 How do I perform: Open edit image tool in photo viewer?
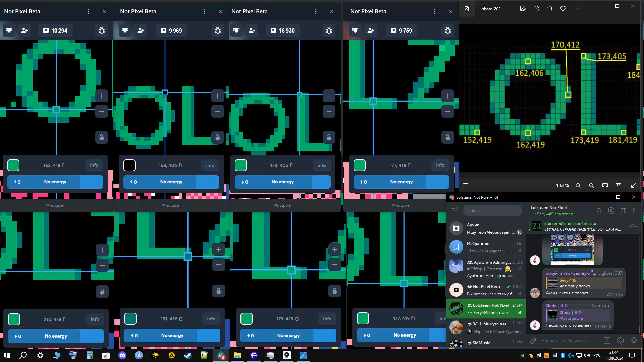(523, 9)
